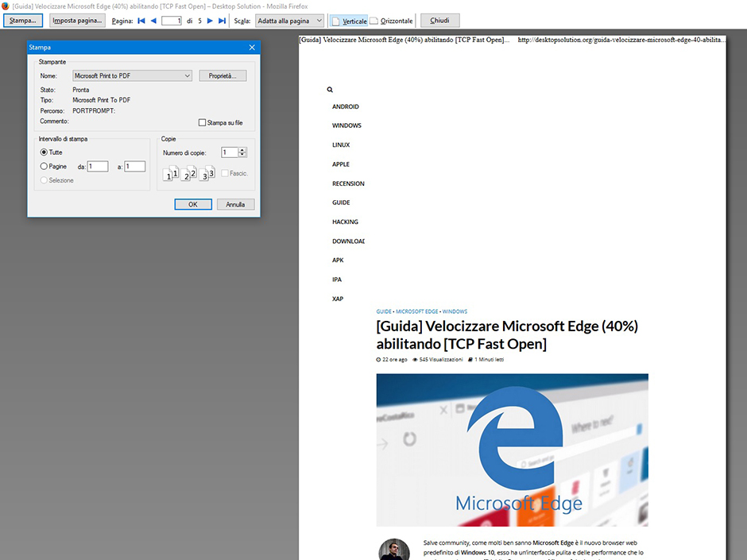
Task: Jump to last page arrow icon
Action: point(222,21)
